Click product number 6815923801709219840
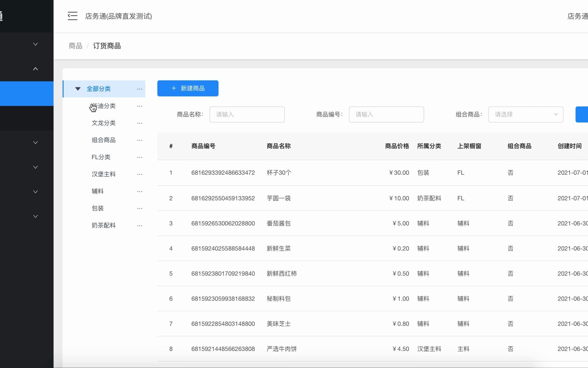 [223, 273]
